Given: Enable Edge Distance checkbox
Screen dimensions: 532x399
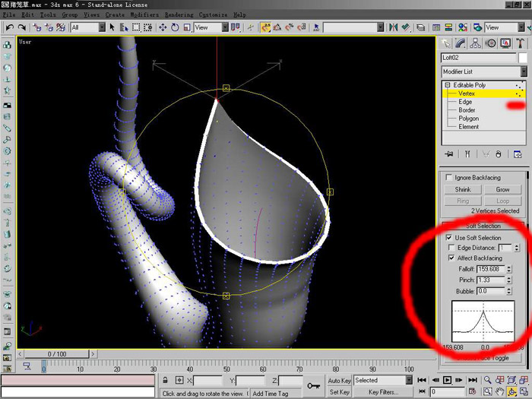Looking at the screenshot, I should click(x=451, y=247).
